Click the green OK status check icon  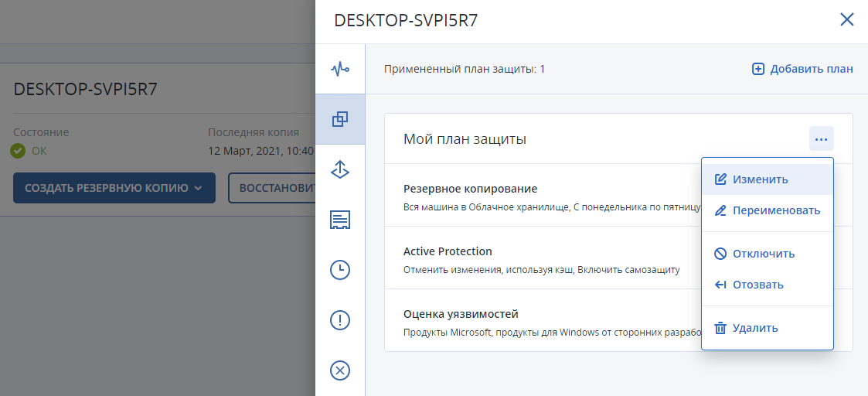[x=19, y=151]
